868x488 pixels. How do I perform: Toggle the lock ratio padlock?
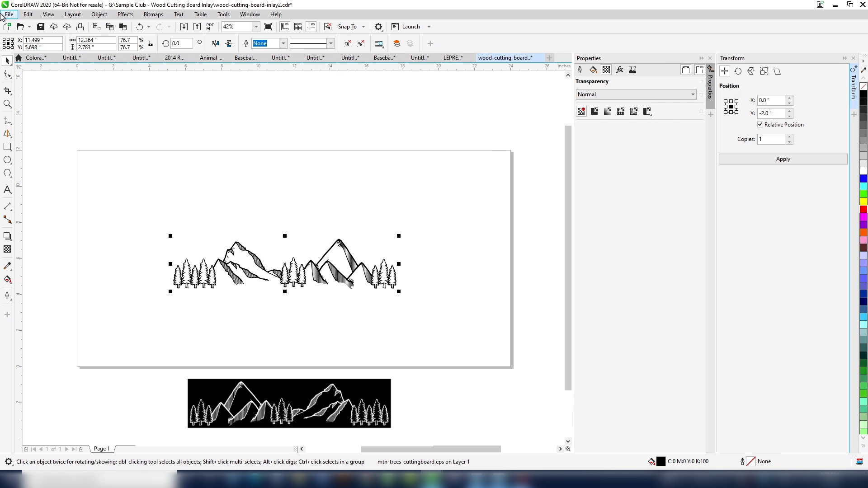[x=151, y=43]
